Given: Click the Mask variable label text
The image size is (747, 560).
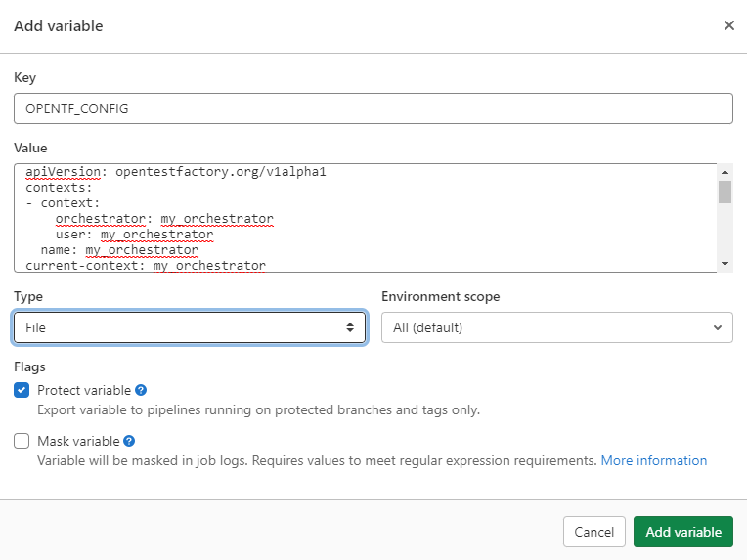Looking at the screenshot, I should pos(78,441).
